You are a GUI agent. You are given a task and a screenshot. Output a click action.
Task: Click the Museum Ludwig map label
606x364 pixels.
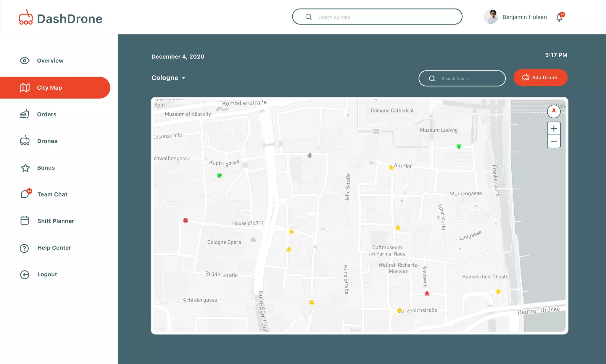439,130
